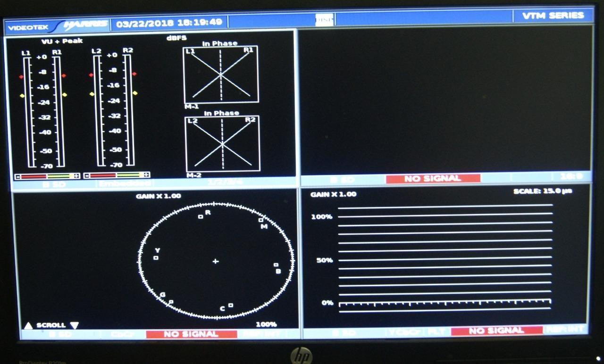Select the vectorscope center crosshair marker
This screenshot has width=604, height=364.
[216, 260]
